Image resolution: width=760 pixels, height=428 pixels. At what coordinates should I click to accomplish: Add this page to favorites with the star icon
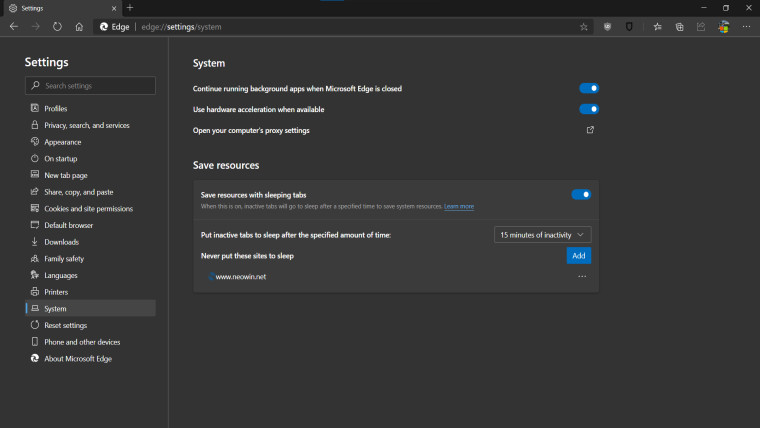point(584,27)
